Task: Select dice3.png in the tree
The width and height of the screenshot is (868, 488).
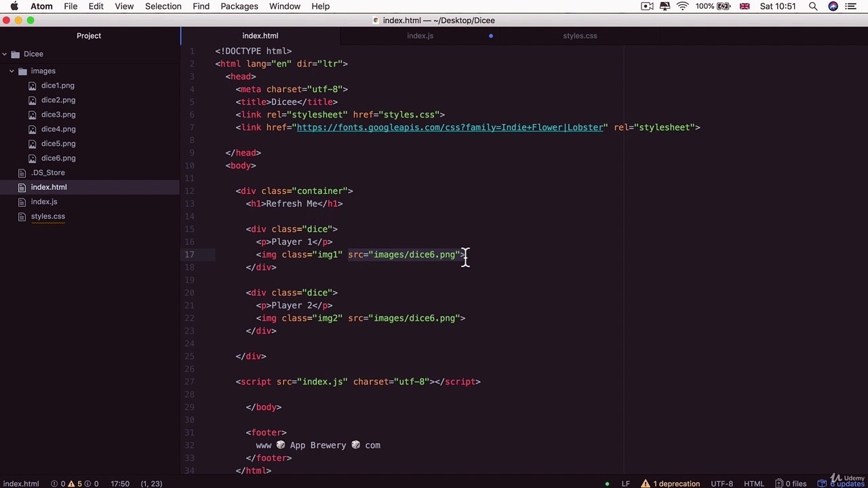Action: click(x=58, y=115)
